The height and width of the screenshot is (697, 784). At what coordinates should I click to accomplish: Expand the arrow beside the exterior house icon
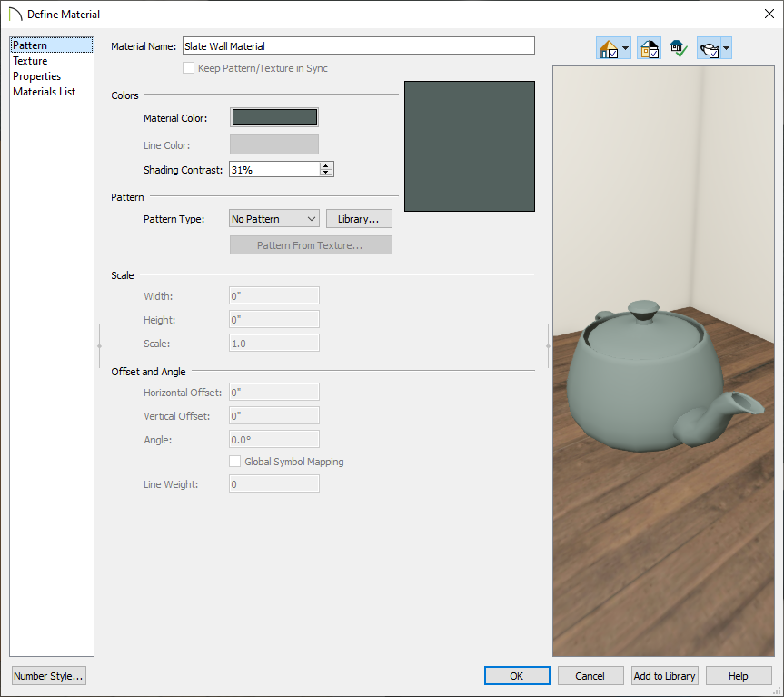pyautogui.click(x=624, y=48)
